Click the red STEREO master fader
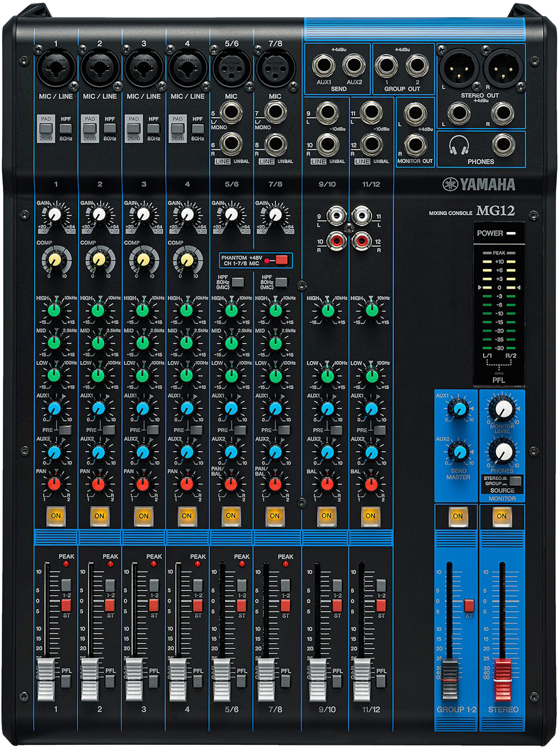This screenshot has width=560, height=749. coord(503,679)
